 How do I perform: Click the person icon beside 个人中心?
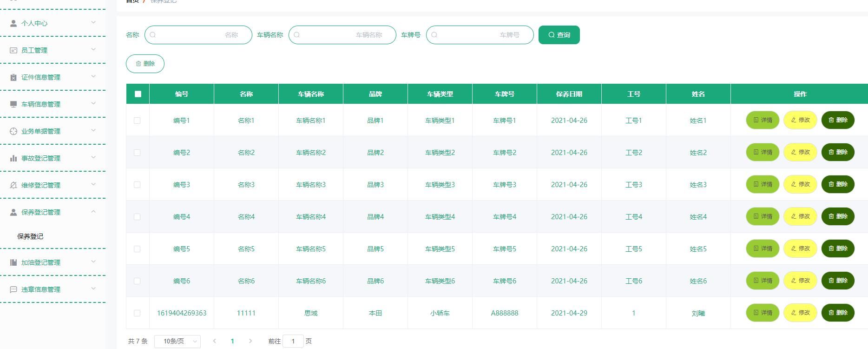coord(13,23)
